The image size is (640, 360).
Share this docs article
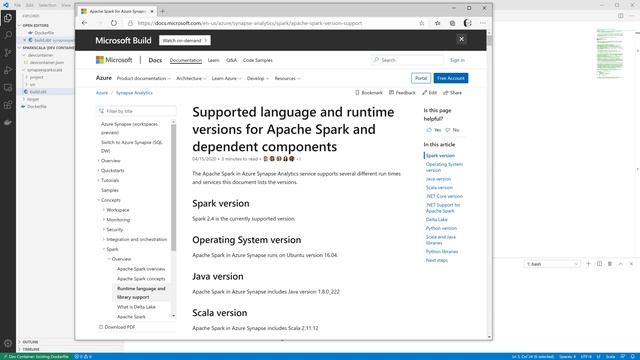[453, 93]
